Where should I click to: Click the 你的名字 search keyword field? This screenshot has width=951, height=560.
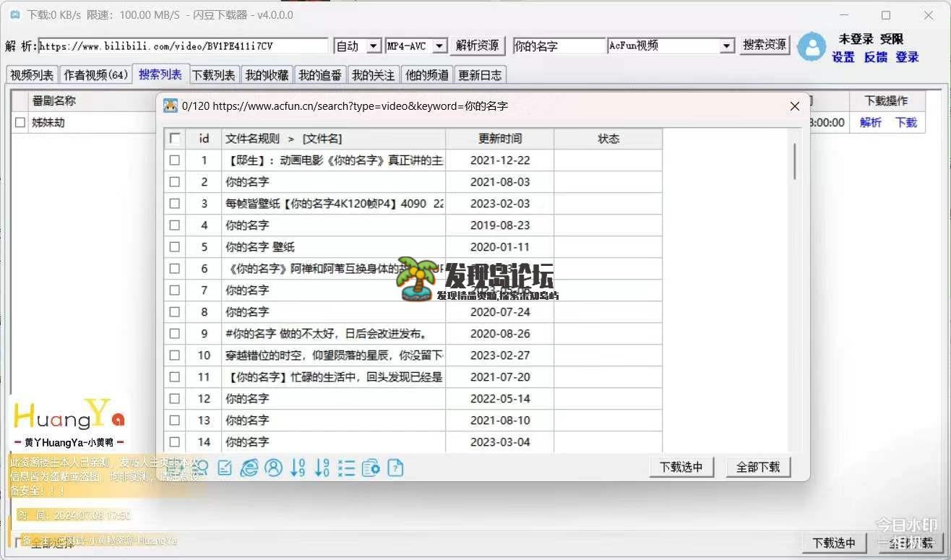(559, 46)
